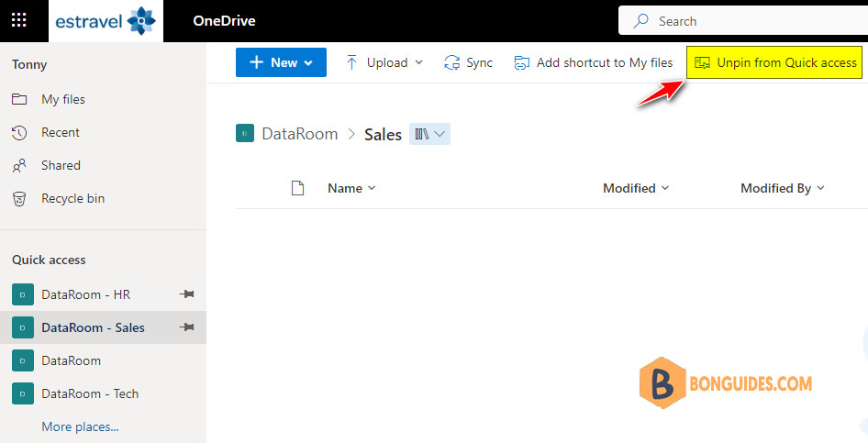
Task: Click the OneDrive title link
Action: 224,21
